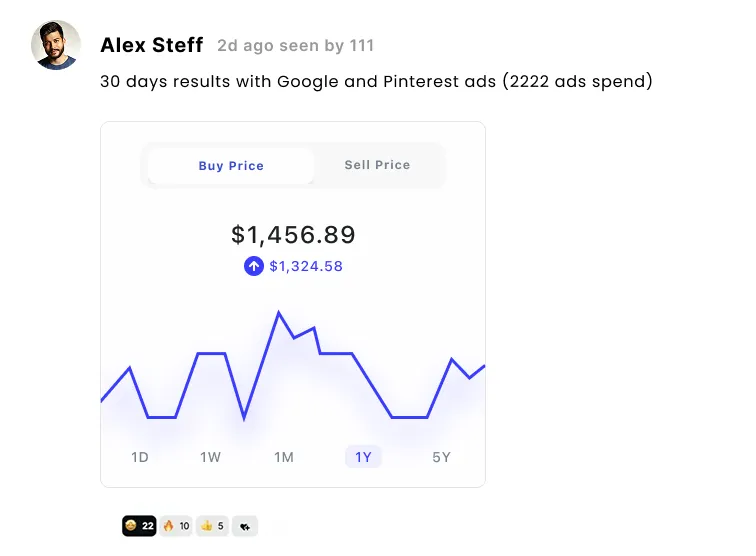Viewport: 756px width, 556px height.
Task: Open the Alex Steff author name link
Action: [x=152, y=45]
